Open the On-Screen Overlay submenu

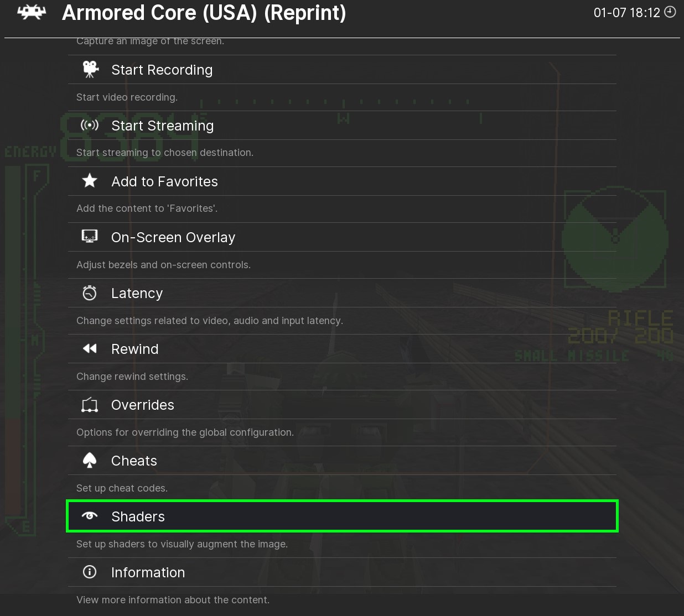[173, 237]
